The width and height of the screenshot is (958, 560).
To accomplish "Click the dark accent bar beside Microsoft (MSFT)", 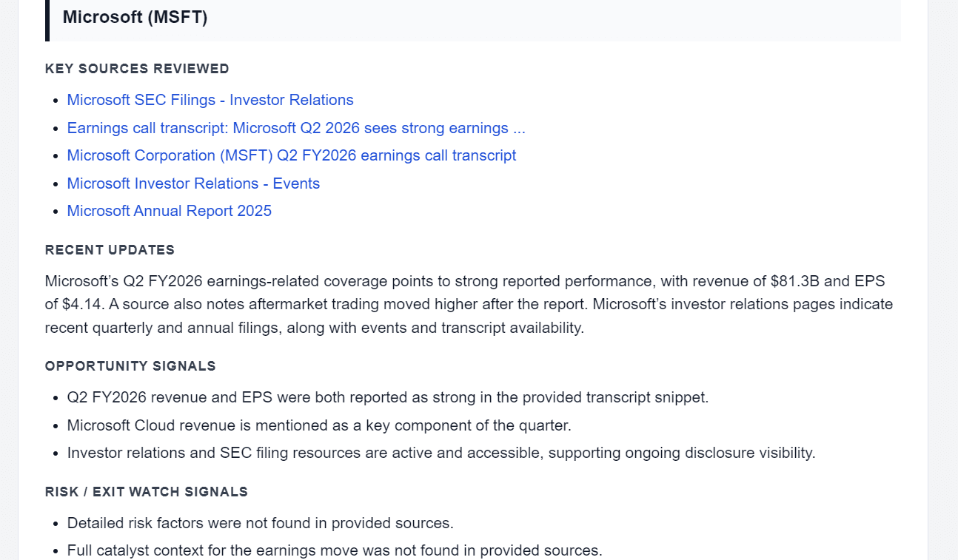I will point(47,20).
